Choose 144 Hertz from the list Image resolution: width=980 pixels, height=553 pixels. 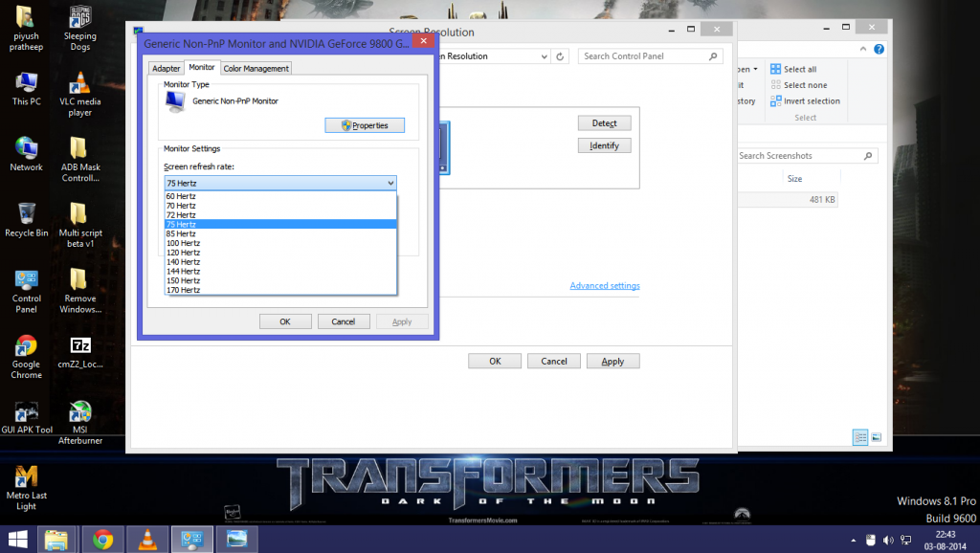tap(183, 271)
